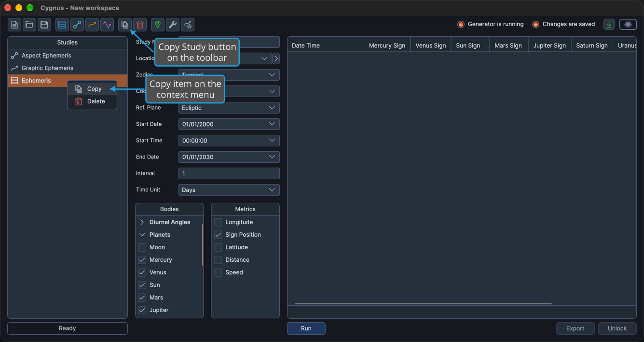Open a workspace folder

click(x=29, y=25)
